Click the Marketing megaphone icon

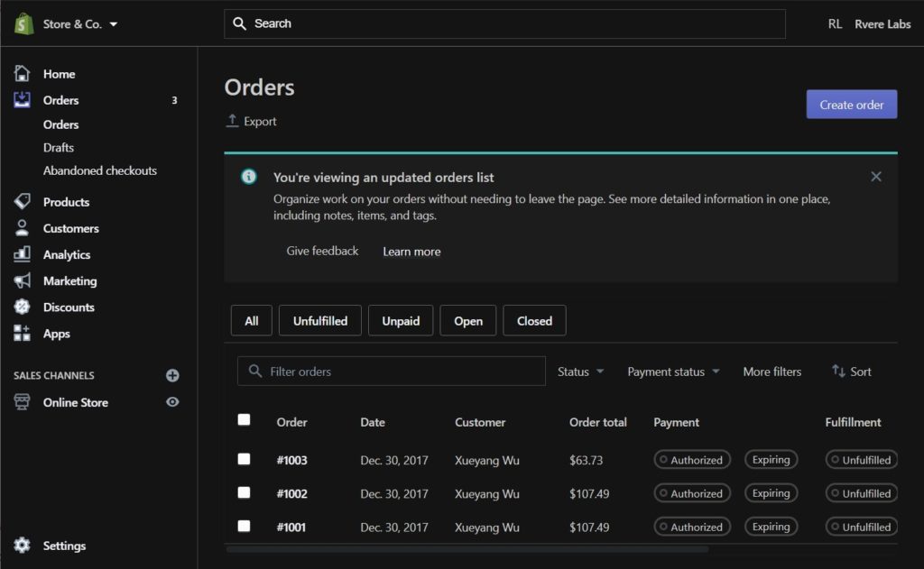click(23, 280)
